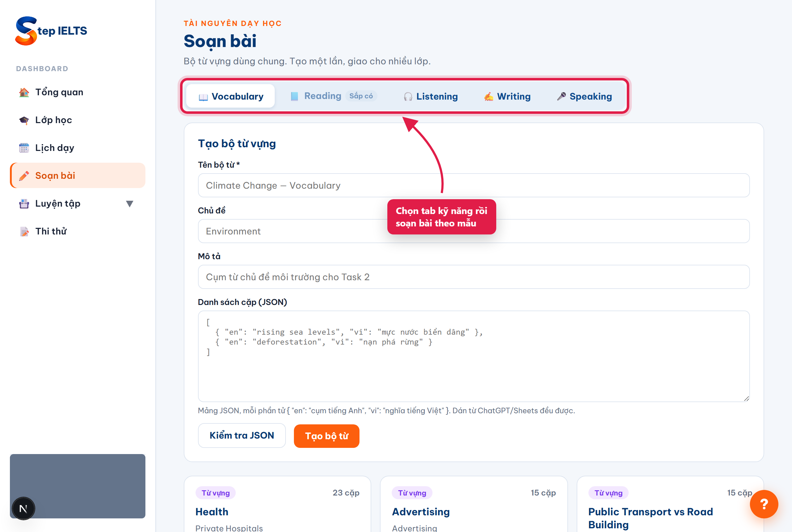Click the Từ vựng tag on Advertising card
The height and width of the screenshot is (532, 792).
pyautogui.click(x=412, y=493)
